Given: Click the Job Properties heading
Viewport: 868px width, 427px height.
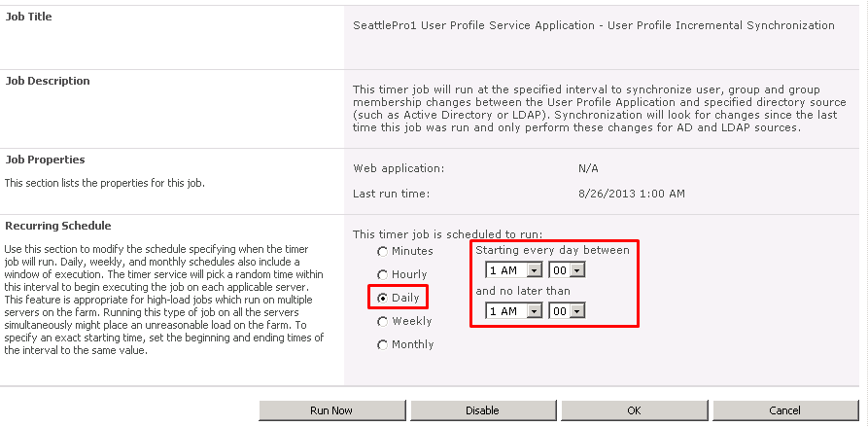Looking at the screenshot, I should [x=45, y=160].
